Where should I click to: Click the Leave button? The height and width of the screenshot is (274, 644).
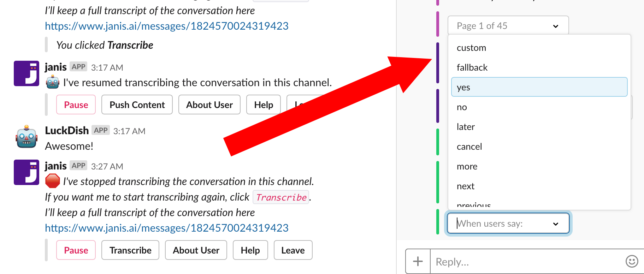[293, 250]
